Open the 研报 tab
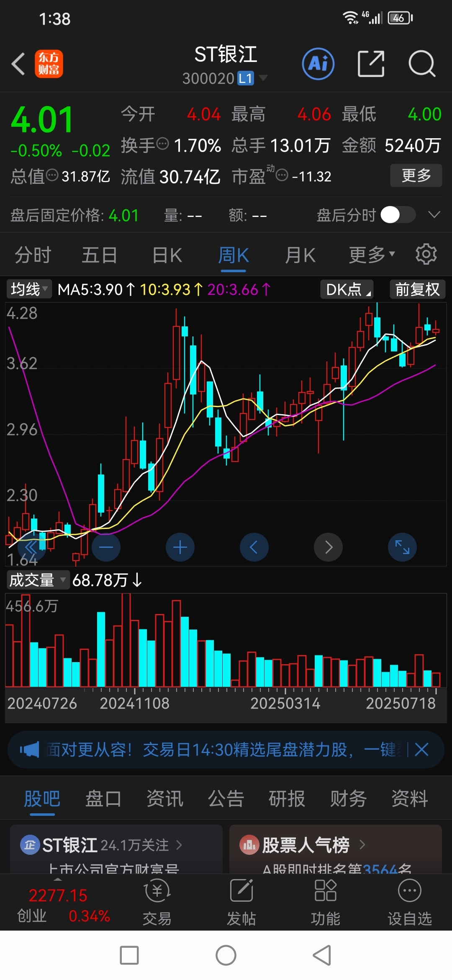Screen dimensions: 452x980 [287, 798]
